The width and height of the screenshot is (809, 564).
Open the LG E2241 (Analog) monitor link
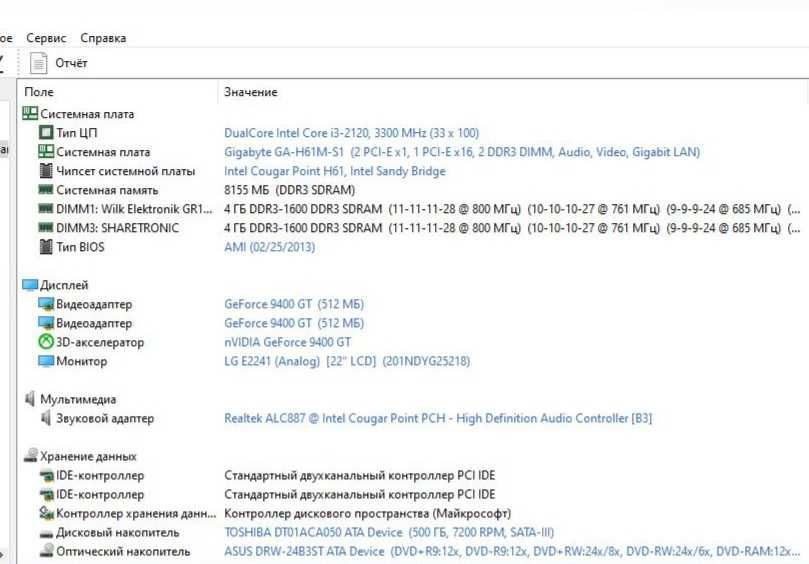click(347, 361)
